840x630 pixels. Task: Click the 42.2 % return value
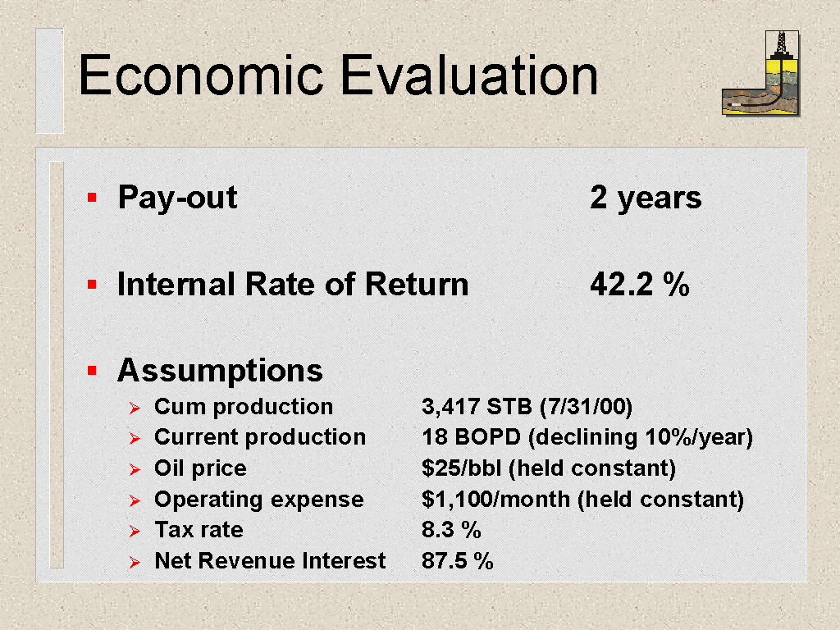coord(640,284)
